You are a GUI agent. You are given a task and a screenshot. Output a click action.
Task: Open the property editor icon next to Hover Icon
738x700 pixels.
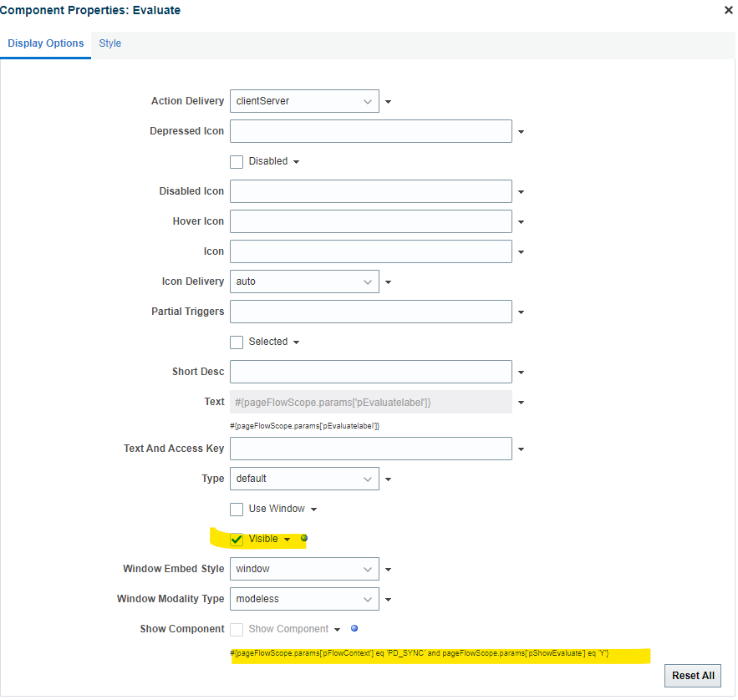521,221
